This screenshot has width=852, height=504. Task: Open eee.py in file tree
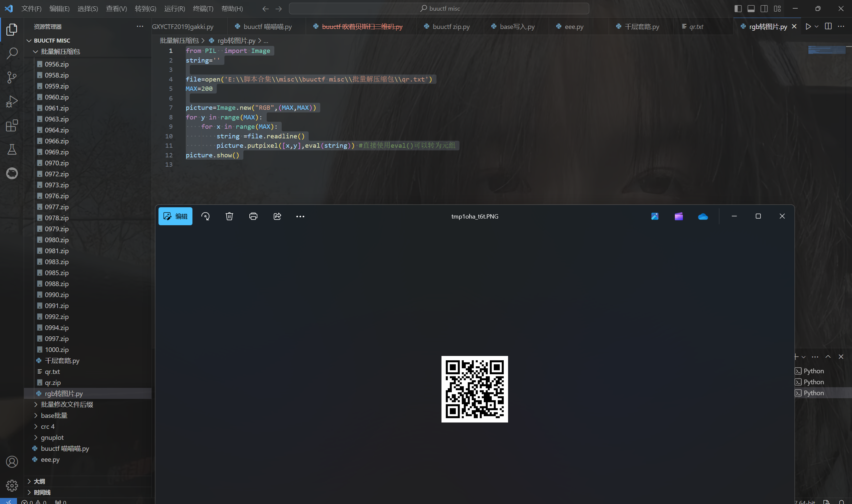(88, 459)
